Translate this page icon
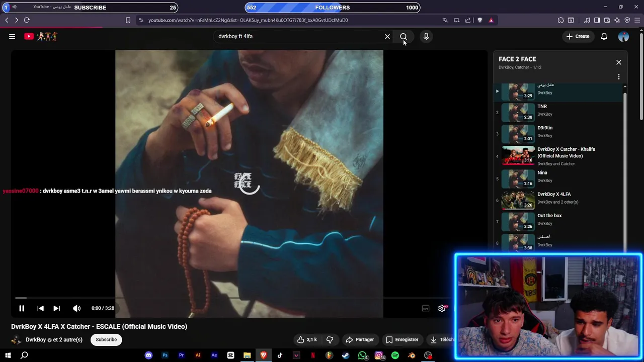The image size is (644, 362). (x=445, y=20)
